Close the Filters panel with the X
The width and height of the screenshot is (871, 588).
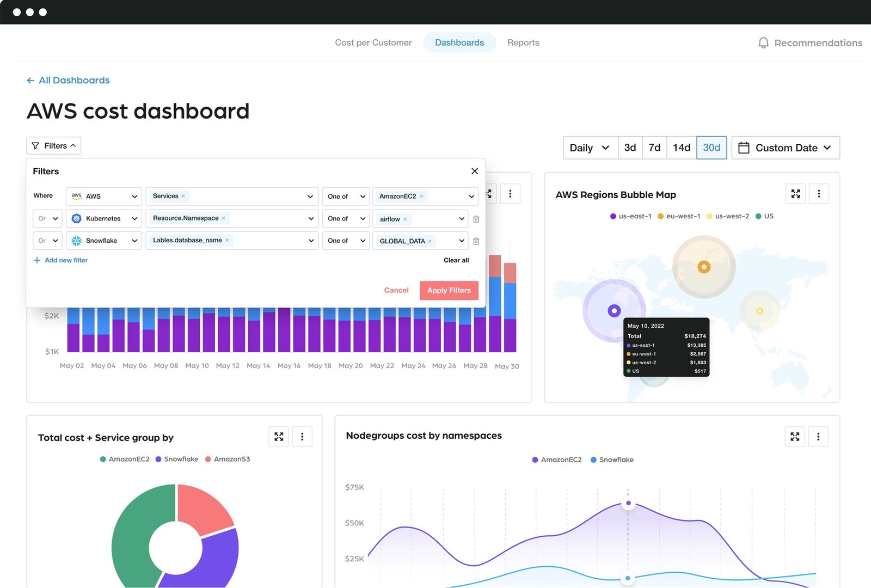pyautogui.click(x=474, y=171)
